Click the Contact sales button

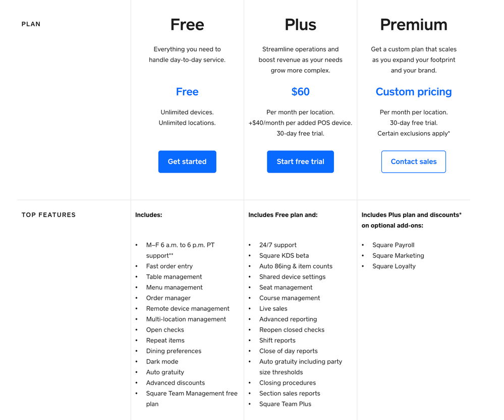coord(413,162)
